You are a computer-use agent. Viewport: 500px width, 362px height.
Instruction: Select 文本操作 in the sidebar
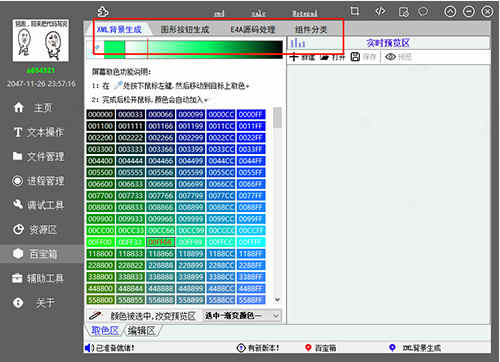pyautogui.click(x=38, y=132)
